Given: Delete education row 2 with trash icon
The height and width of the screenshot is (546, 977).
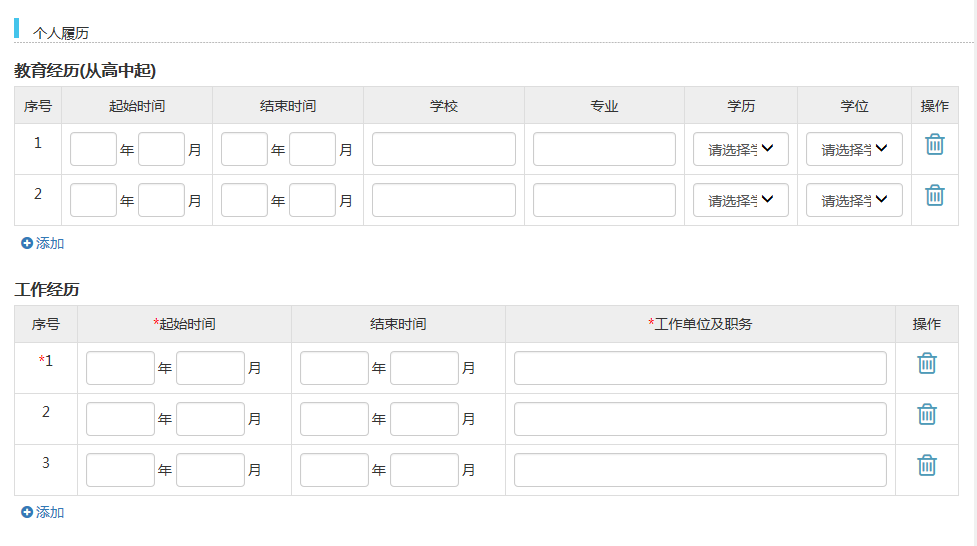Looking at the screenshot, I should 934,196.
